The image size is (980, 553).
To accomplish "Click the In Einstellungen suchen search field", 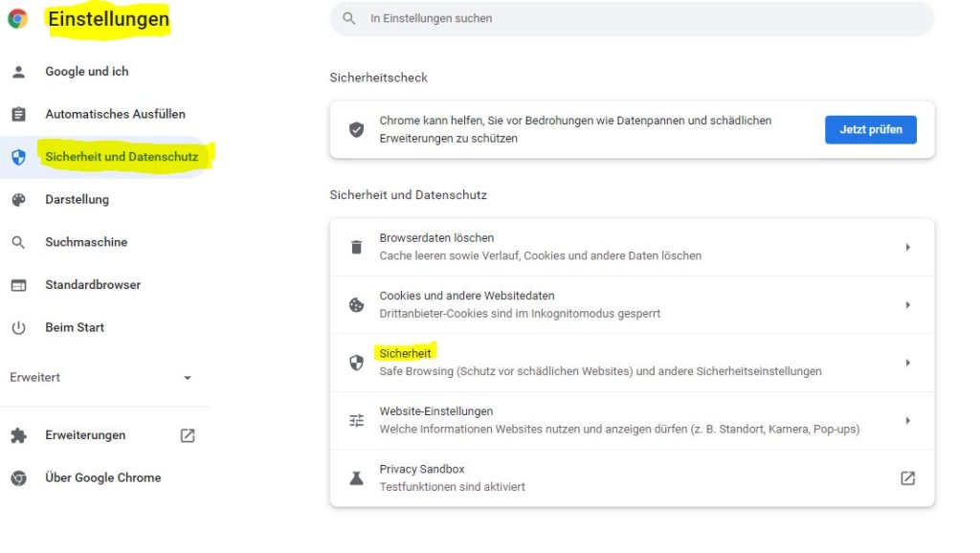I will click(632, 18).
